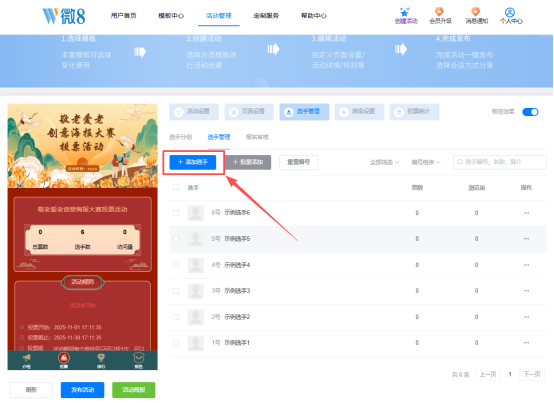Switch to 高级设置 tab
This screenshot has width=554, height=403.
(359, 112)
